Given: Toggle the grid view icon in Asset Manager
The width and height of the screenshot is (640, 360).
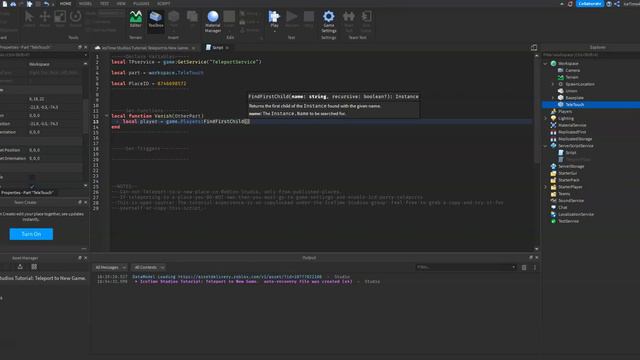Looking at the screenshot, I should (x=34, y=267).
